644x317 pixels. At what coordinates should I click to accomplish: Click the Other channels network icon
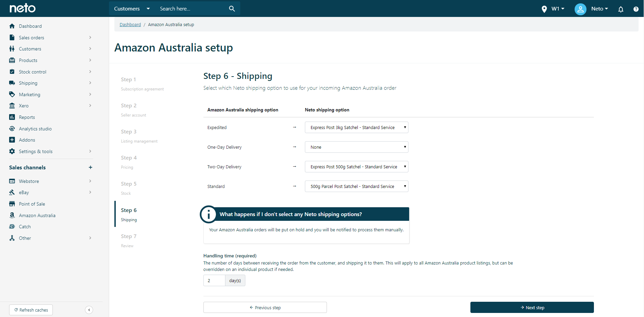coord(12,238)
